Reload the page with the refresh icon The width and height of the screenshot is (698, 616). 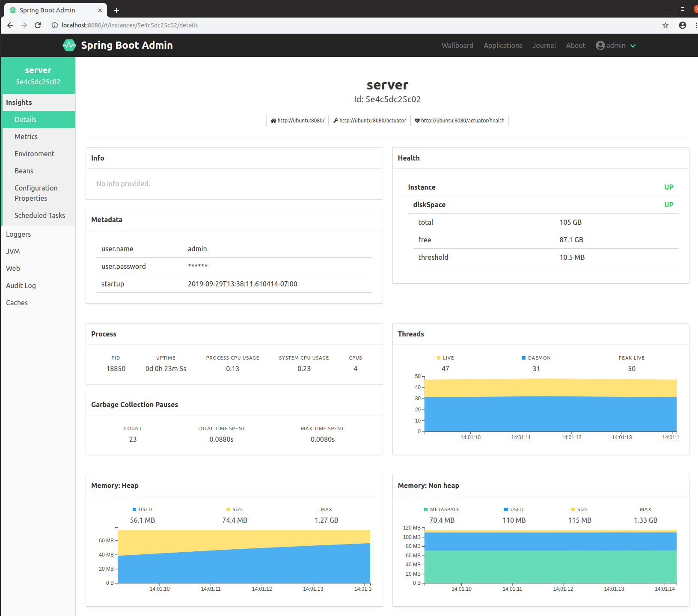[x=38, y=25]
